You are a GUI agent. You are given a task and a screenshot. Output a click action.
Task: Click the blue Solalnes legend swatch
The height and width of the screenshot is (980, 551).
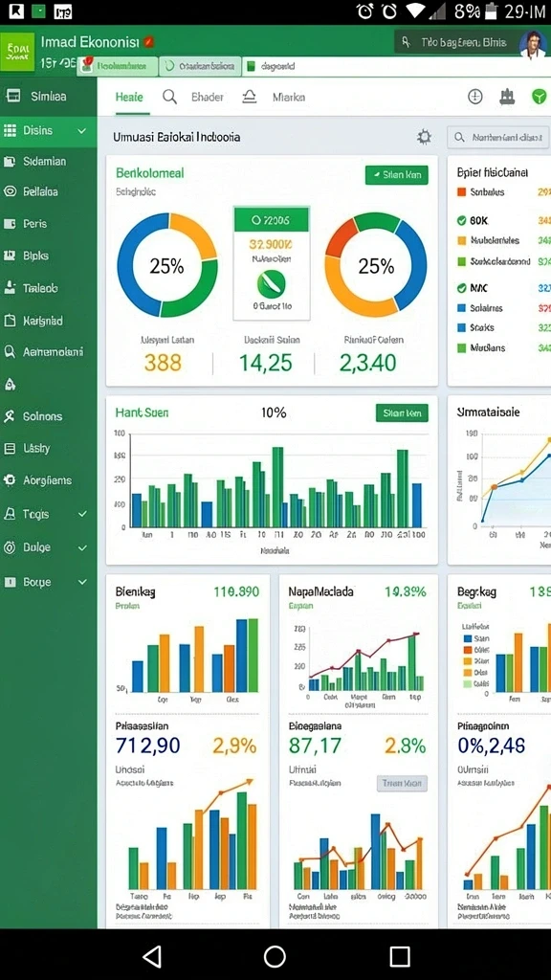coord(462,308)
